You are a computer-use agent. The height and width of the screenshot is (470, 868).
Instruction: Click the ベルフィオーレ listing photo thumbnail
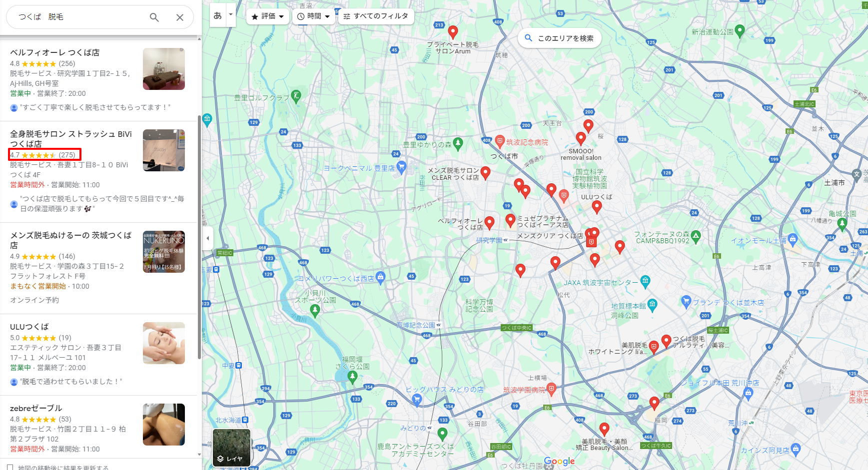(164, 69)
